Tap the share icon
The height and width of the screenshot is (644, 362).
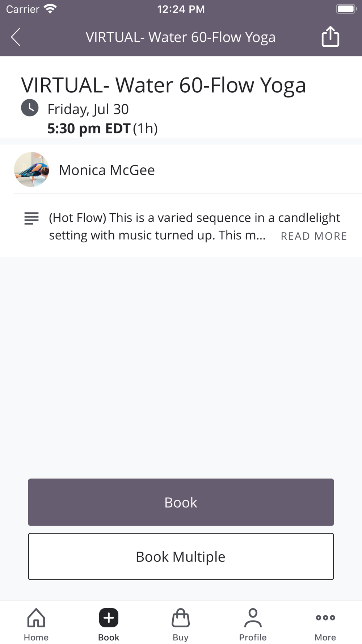330,37
